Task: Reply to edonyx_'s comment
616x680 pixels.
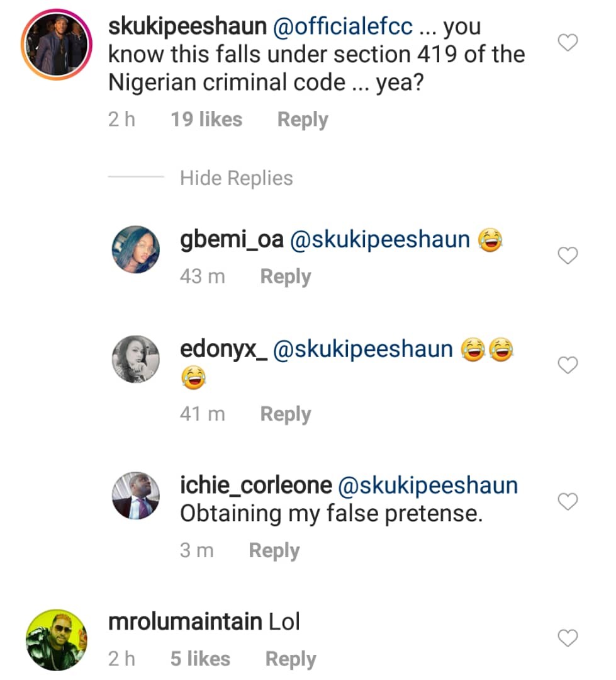Action: point(286,414)
